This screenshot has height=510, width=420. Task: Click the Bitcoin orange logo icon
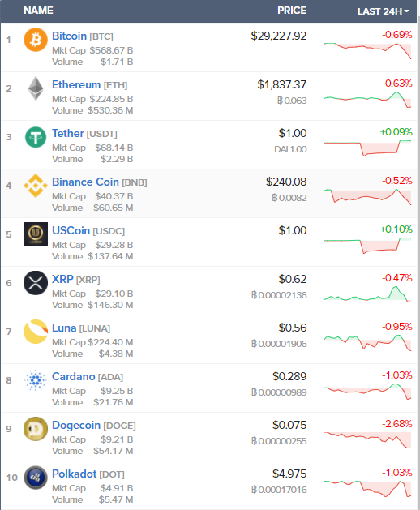click(36, 40)
